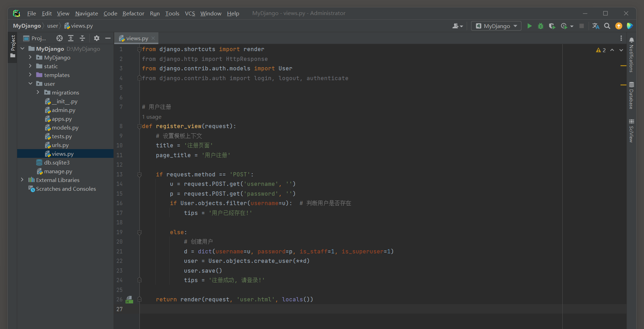
Task: Open the Refactor menu
Action: pos(133,13)
